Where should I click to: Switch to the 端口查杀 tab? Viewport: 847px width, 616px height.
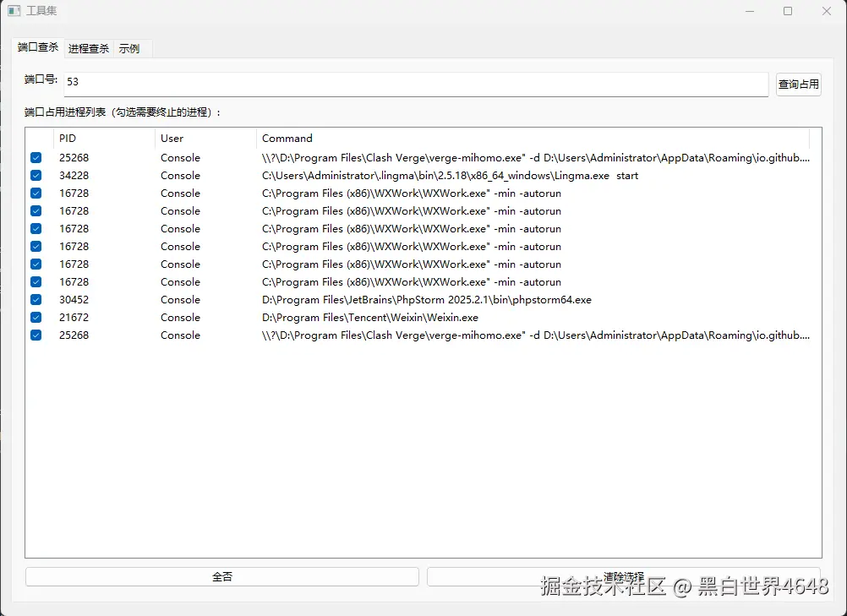pyautogui.click(x=38, y=47)
